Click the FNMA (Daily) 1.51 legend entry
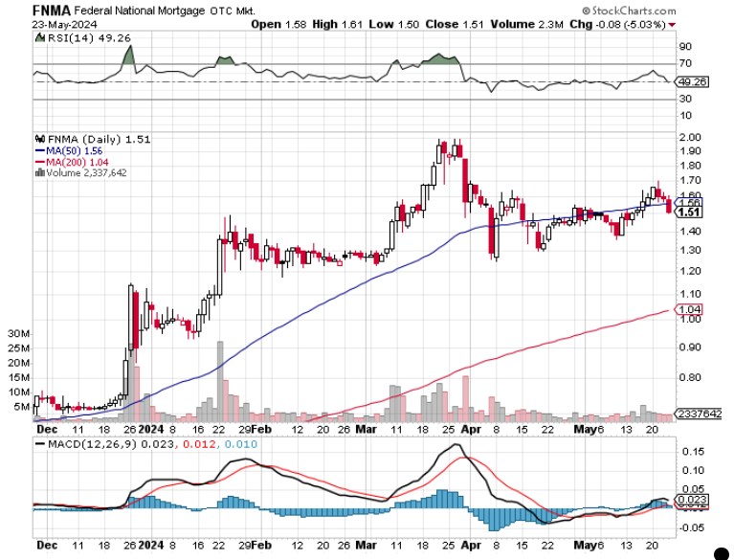The height and width of the screenshot is (560, 734). click(99, 139)
